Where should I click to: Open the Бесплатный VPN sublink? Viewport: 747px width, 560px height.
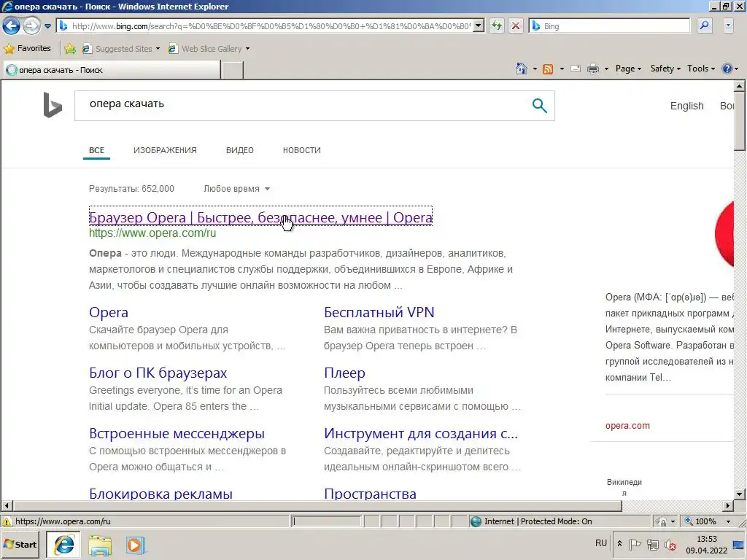coord(379,312)
